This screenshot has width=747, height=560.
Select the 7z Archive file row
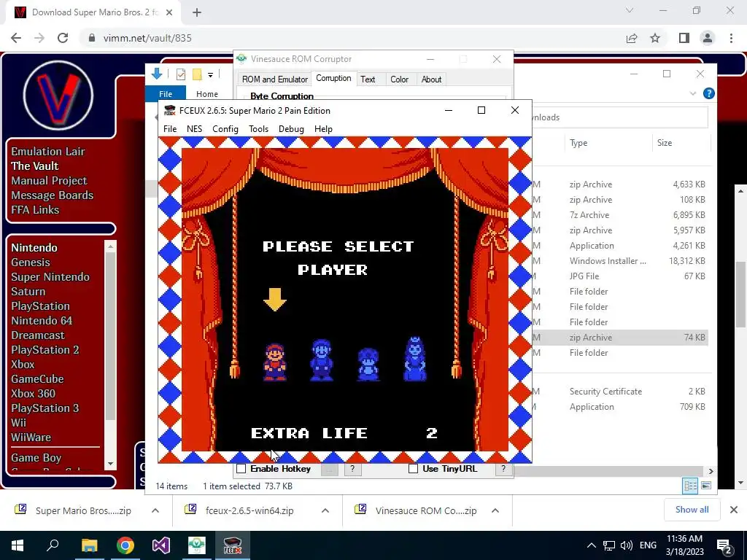tap(619, 215)
